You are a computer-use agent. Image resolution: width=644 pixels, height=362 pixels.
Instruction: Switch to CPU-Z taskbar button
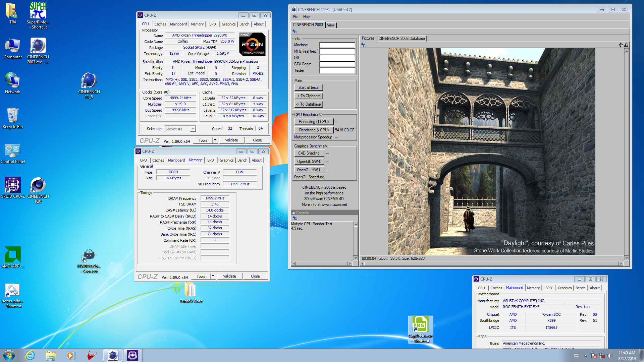(x=132, y=355)
